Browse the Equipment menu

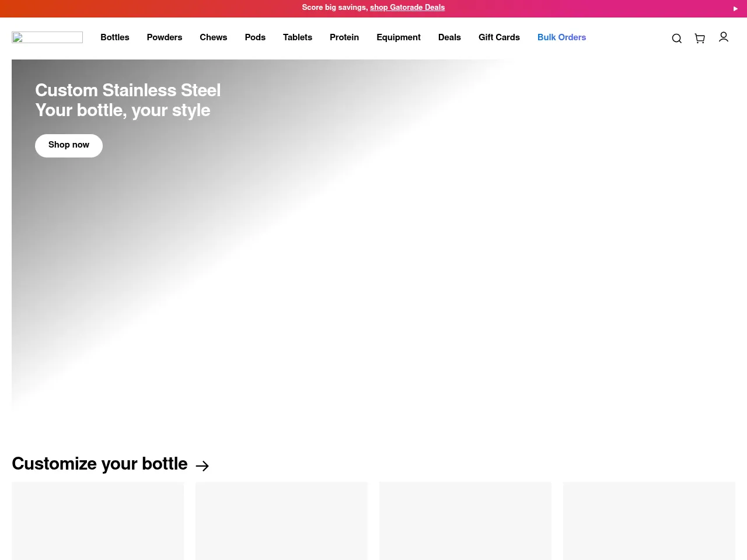398,37
